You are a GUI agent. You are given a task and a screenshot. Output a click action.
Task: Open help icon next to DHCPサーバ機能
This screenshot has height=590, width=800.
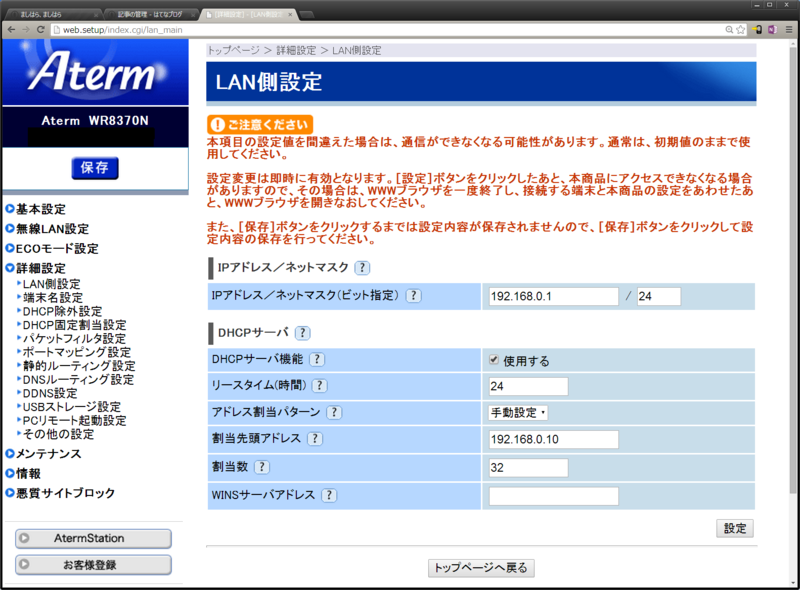[318, 359]
